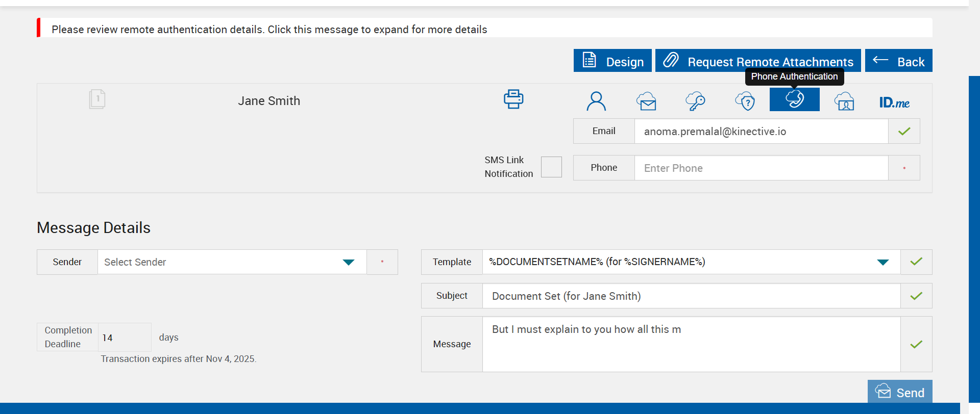980x414 pixels.
Task: Open the Template dropdown
Action: point(691,262)
